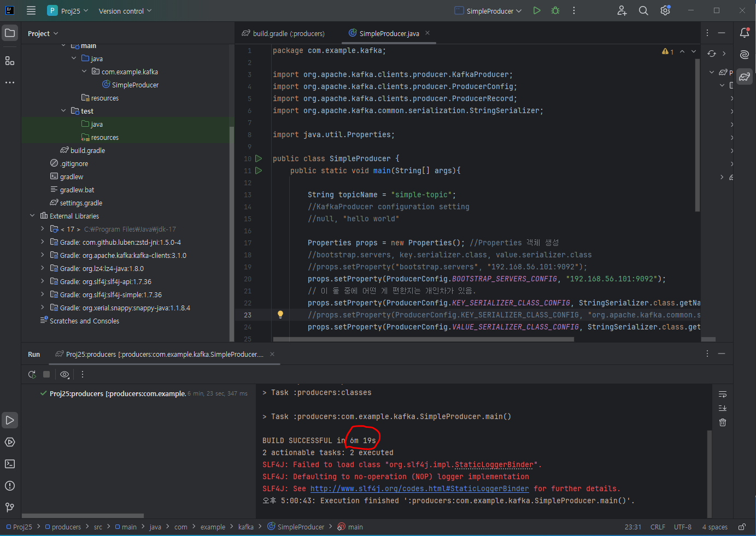The image size is (756, 536).
Task: Open the main hamburger menu
Action: click(31, 10)
